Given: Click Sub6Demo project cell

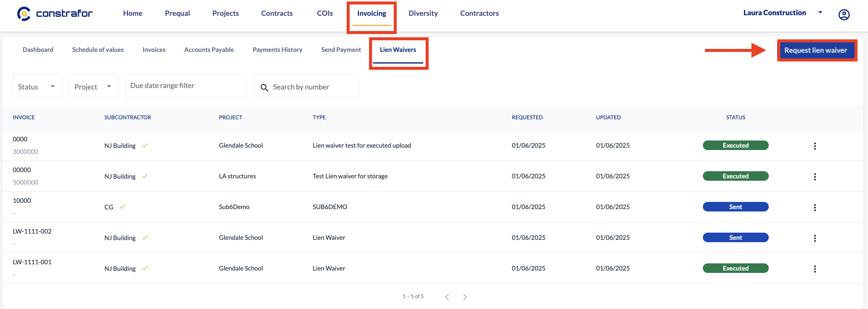Looking at the screenshot, I should [234, 207].
